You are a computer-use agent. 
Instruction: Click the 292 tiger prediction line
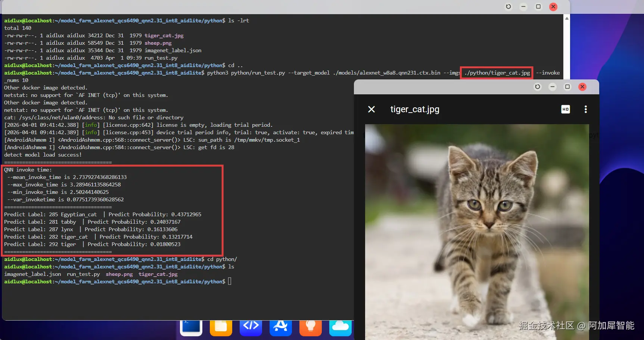tap(92, 244)
